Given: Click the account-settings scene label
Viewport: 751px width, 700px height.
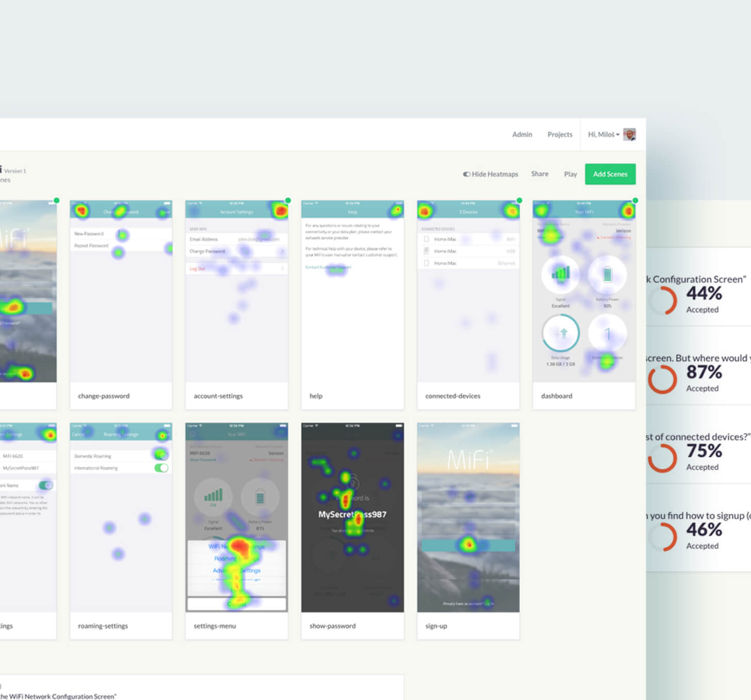Looking at the screenshot, I should 218,396.
